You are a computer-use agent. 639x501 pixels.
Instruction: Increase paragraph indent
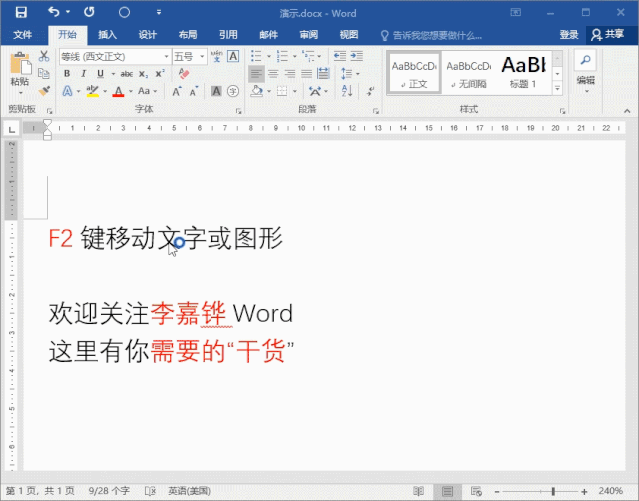coord(357,56)
